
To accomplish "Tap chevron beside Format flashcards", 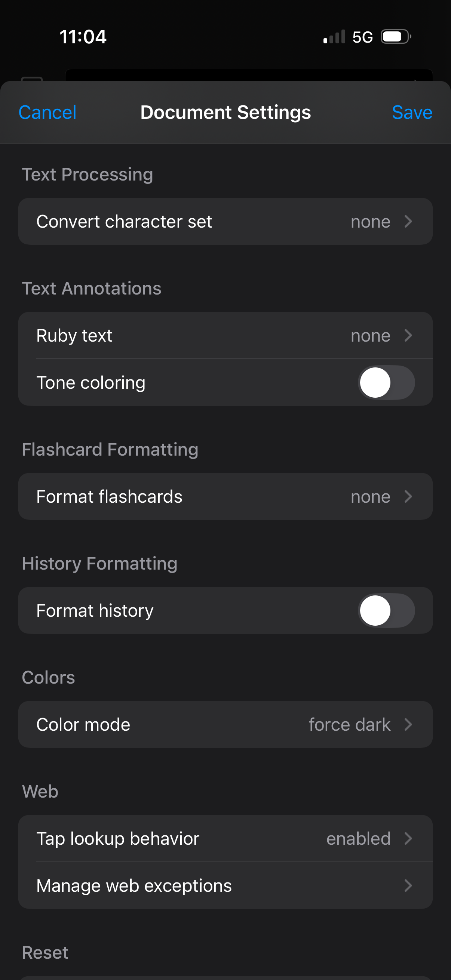I will tap(408, 496).
